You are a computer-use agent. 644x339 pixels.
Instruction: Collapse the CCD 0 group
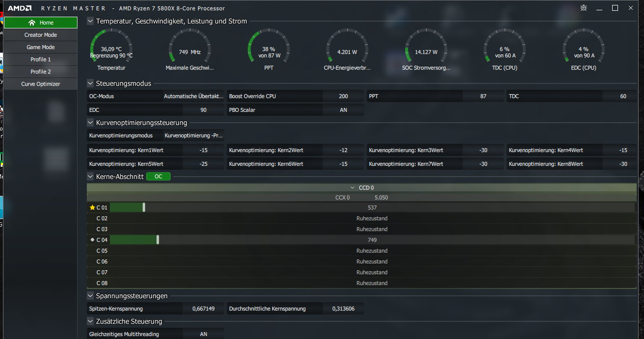pyautogui.click(x=353, y=187)
